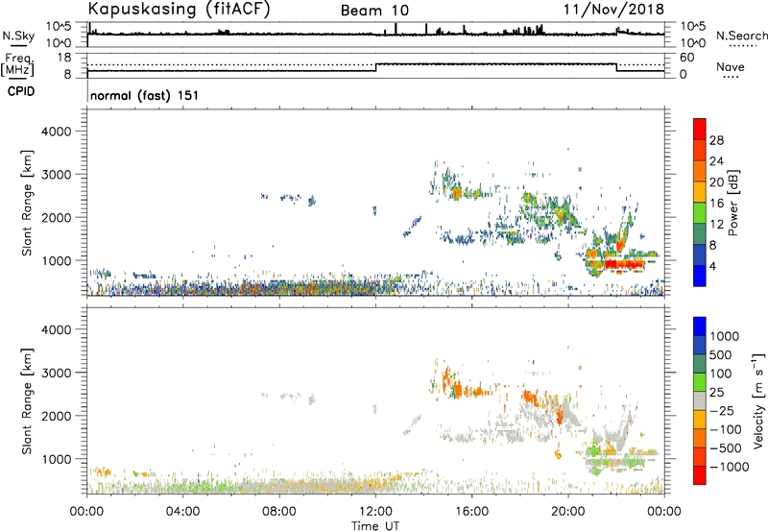The image size is (768, 532).
Task: Click the Nave legend label
Action: [730, 67]
